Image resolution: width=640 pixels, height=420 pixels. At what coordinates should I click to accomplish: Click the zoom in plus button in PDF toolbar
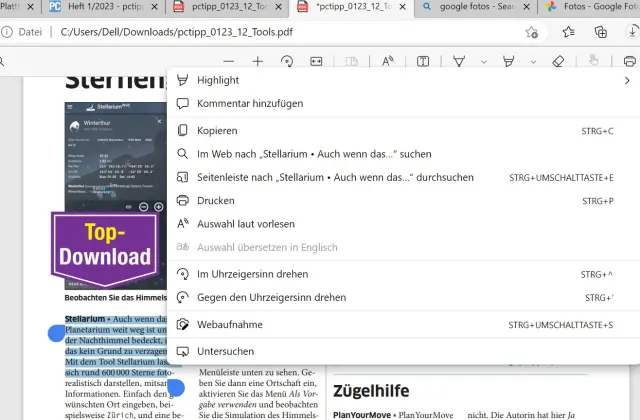(257, 62)
